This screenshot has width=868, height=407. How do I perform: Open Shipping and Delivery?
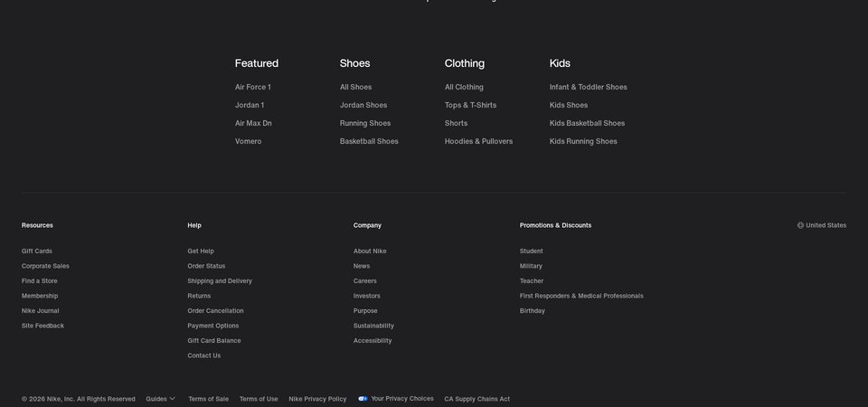(220, 281)
